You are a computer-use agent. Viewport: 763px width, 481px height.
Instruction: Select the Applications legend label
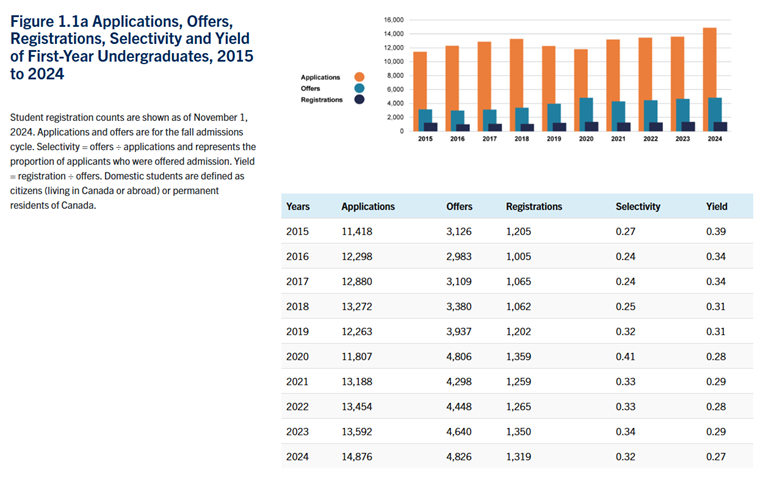coord(320,77)
